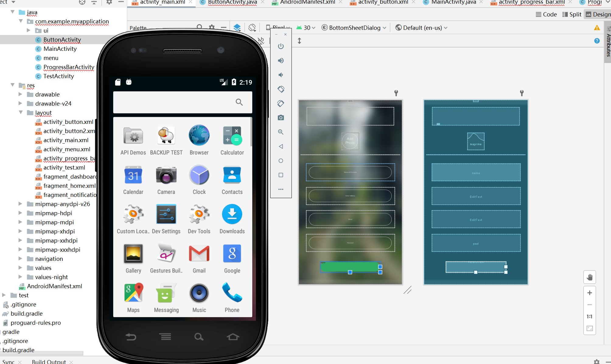Image resolution: width=611 pixels, height=364 pixels.
Task: Open BottomSheetDialog theme dropdown
Action: click(x=354, y=28)
